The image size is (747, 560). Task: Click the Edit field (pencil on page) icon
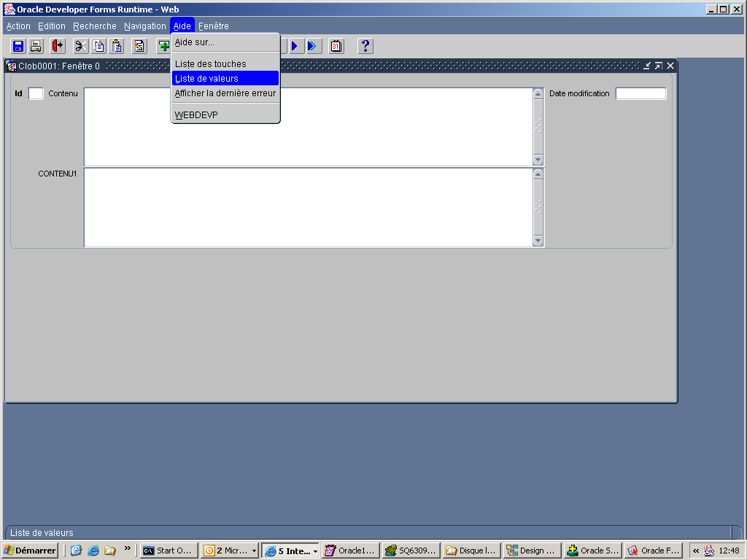coord(139,46)
